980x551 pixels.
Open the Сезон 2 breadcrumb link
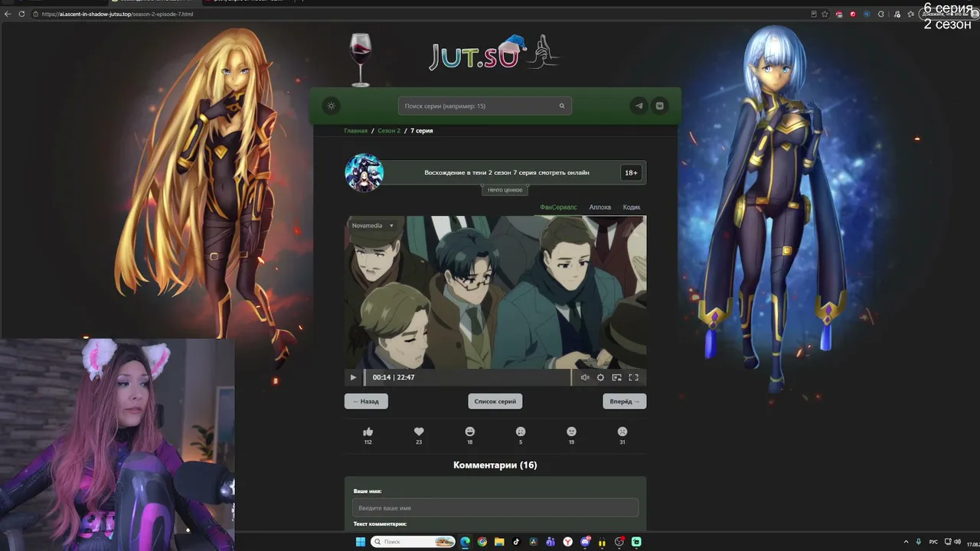[389, 131]
